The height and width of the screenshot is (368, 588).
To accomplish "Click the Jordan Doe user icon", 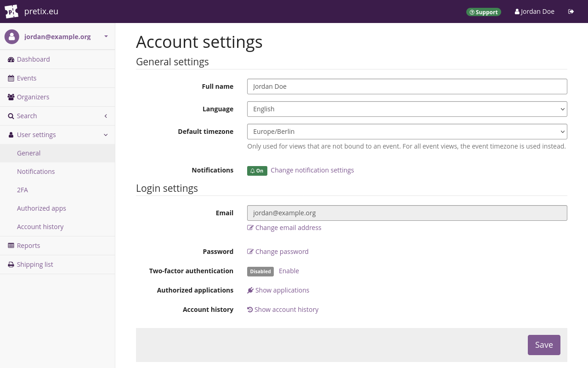I will [517, 11].
